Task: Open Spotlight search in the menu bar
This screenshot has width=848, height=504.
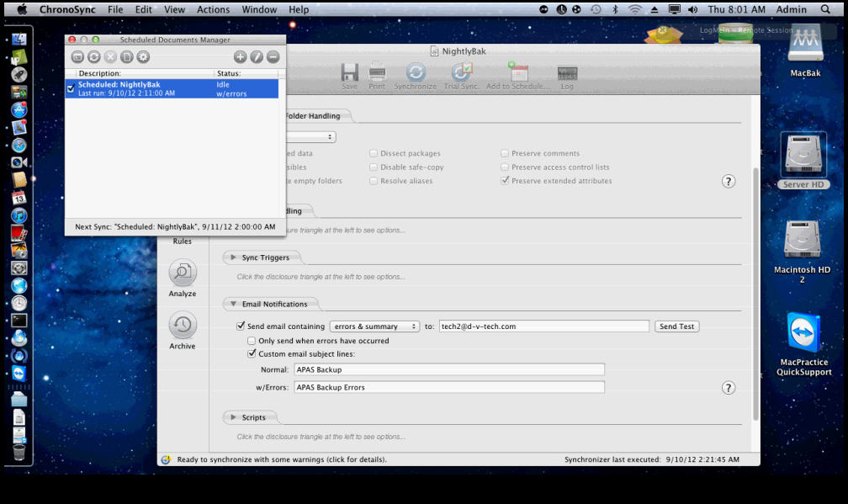Action: tap(825, 9)
